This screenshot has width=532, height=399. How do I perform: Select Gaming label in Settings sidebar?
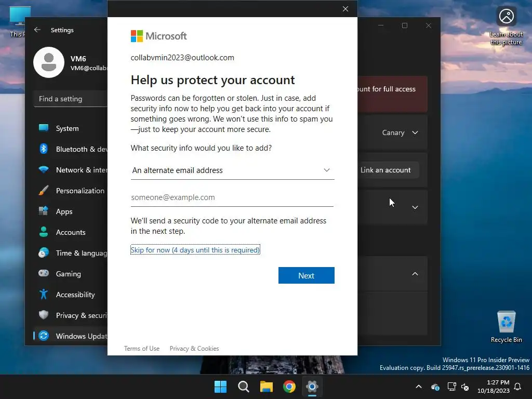pyautogui.click(x=69, y=274)
